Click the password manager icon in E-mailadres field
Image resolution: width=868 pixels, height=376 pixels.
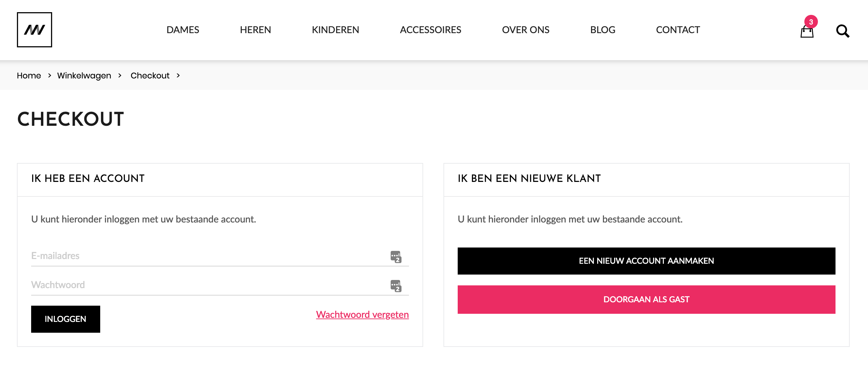(396, 257)
